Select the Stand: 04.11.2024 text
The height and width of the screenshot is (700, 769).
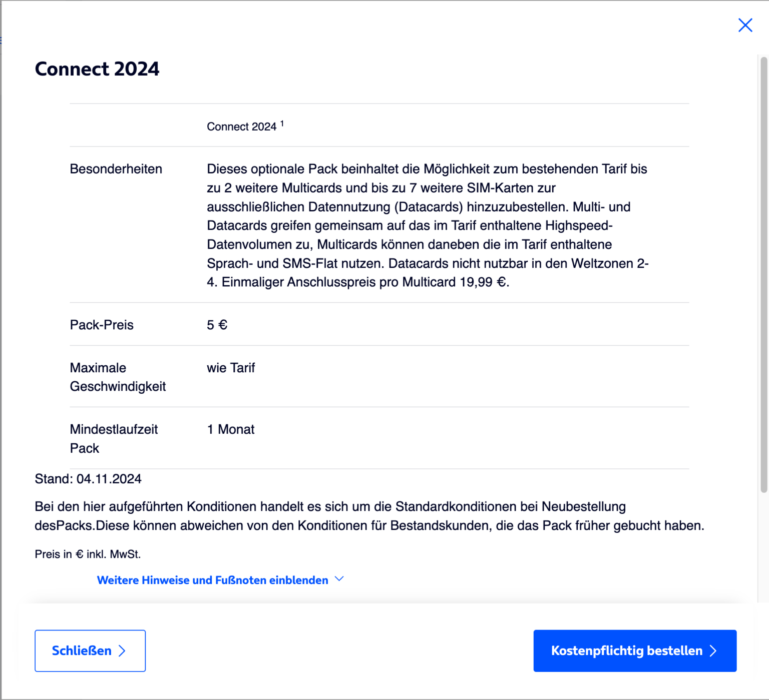pyautogui.click(x=88, y=479)
